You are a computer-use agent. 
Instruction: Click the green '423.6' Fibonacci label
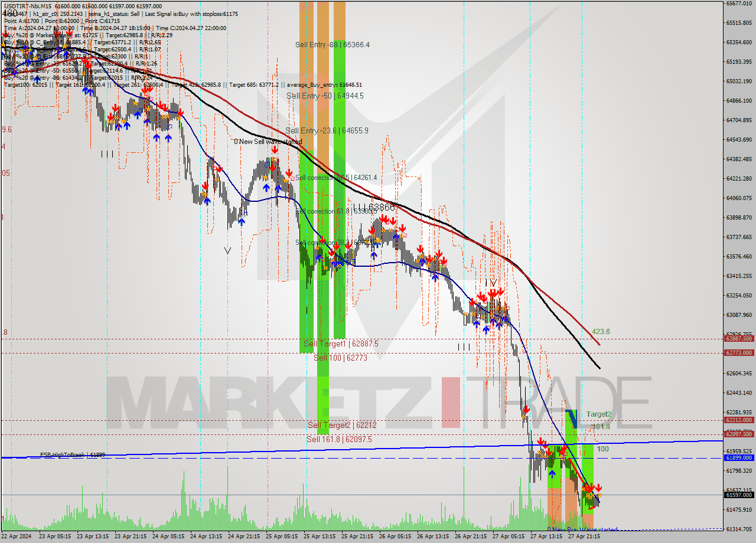(601, 332)
